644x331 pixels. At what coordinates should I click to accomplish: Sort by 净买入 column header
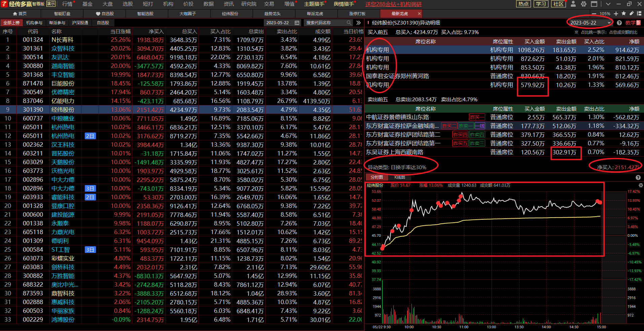tap(156, 32)
